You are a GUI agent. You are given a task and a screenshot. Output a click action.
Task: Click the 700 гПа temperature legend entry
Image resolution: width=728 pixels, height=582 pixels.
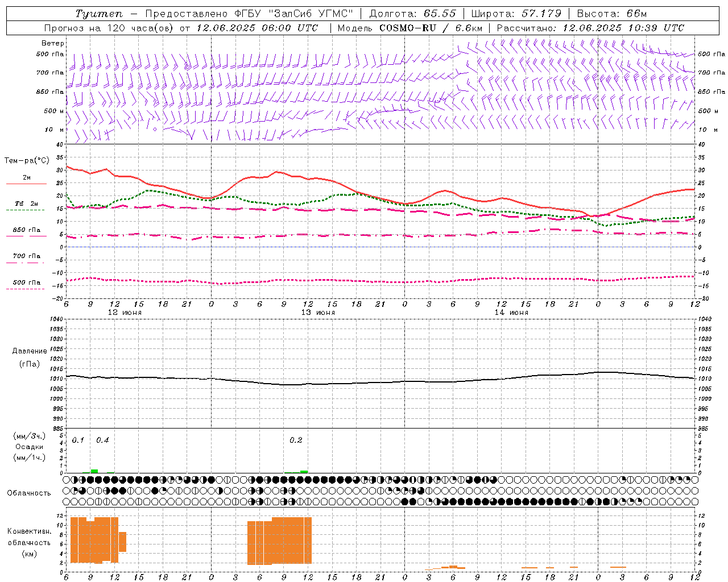(26, 258)
